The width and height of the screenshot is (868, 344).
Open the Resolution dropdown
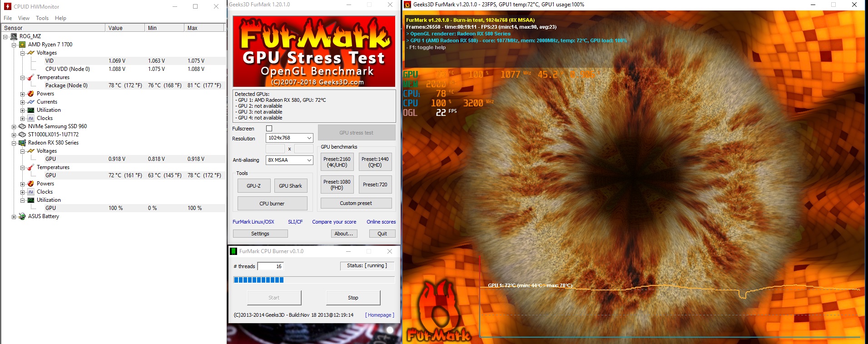tap(289, 138)
